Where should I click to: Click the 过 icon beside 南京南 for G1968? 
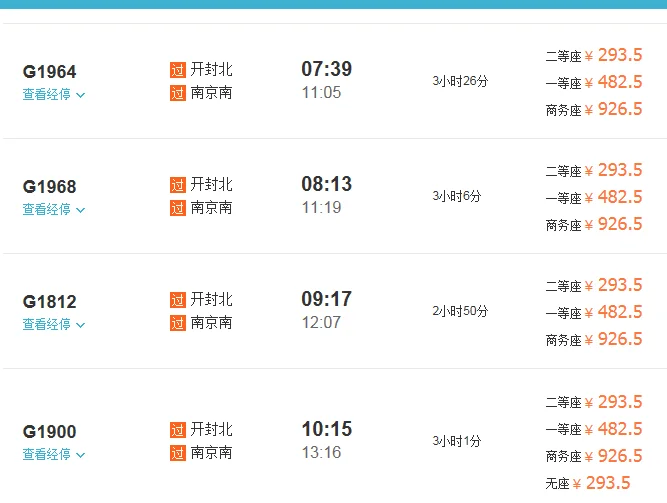coord(178,208)
